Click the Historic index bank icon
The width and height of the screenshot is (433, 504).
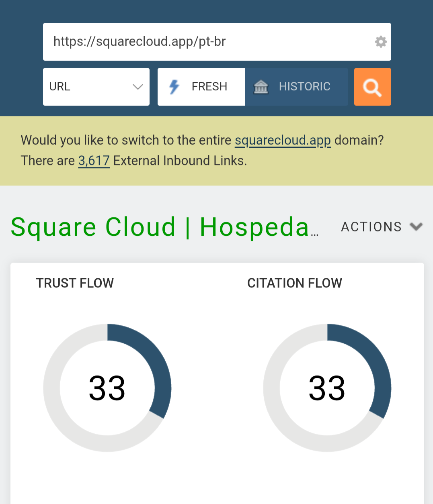(x=261, y=87)
